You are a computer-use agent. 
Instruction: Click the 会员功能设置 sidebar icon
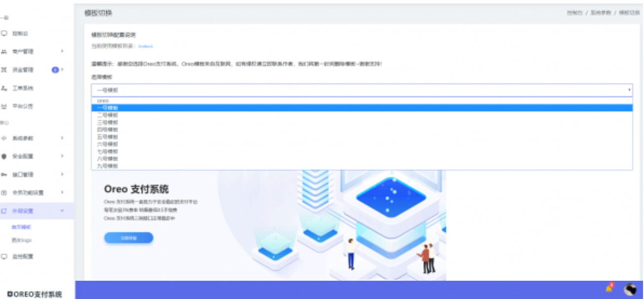pyautogui.click(x=4, y=192)
